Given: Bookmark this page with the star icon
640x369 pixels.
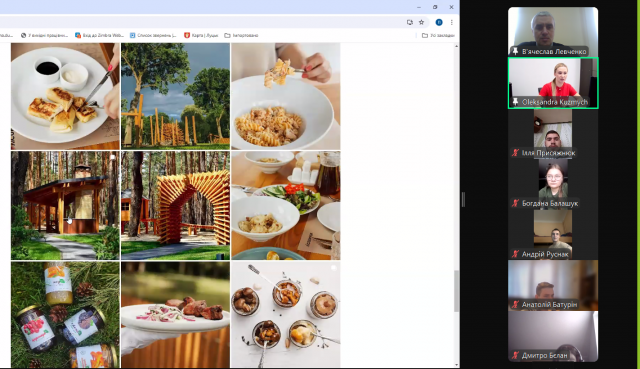Looking at the screenshot, I should coord(421,22).
